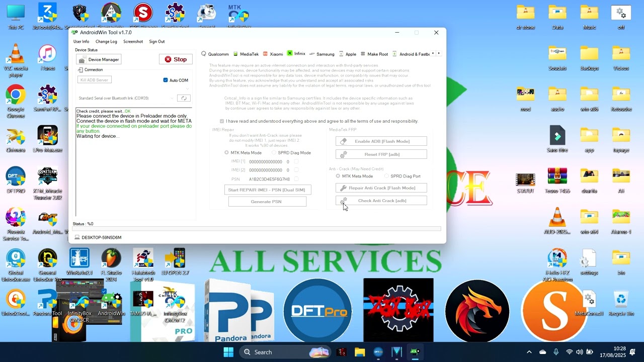
Task: Click the Device Manager button
Action: [x=98, y=59]
